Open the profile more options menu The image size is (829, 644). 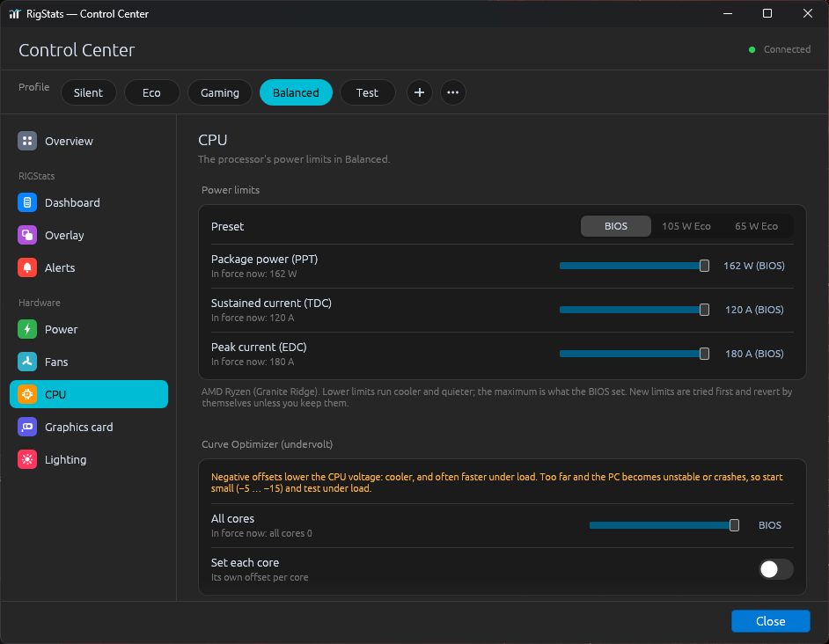452,92
